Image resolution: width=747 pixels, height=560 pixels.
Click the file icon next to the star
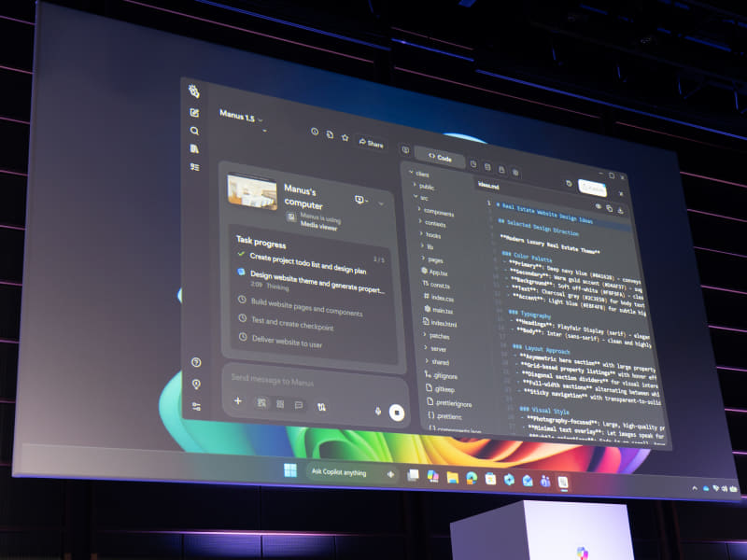[x=330, y=134]
